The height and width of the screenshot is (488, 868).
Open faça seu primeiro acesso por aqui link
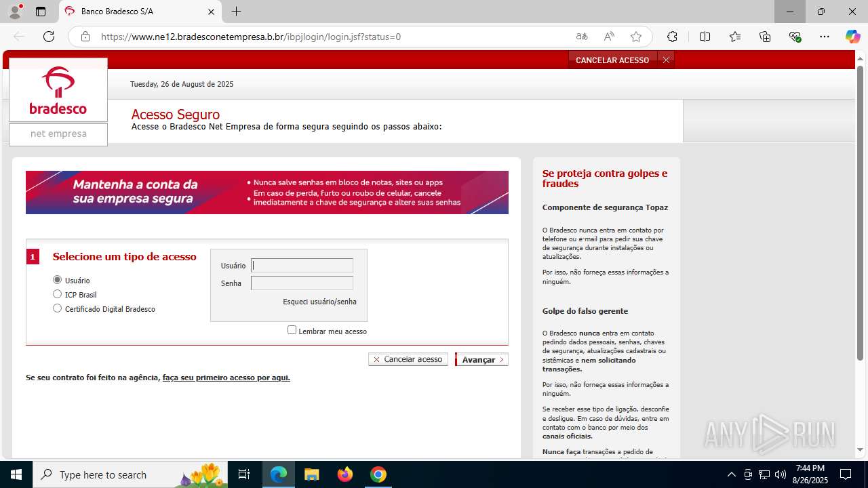click(x=226, y=378)
